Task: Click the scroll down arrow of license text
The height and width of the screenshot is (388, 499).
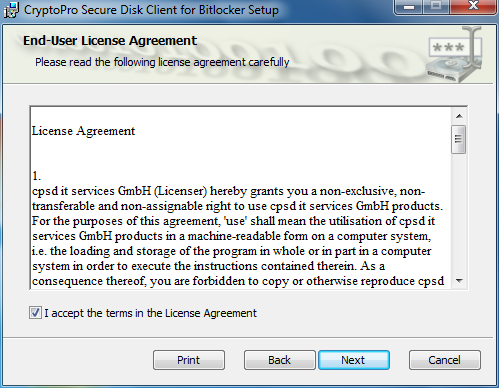Action: click(x=459, y=281)
